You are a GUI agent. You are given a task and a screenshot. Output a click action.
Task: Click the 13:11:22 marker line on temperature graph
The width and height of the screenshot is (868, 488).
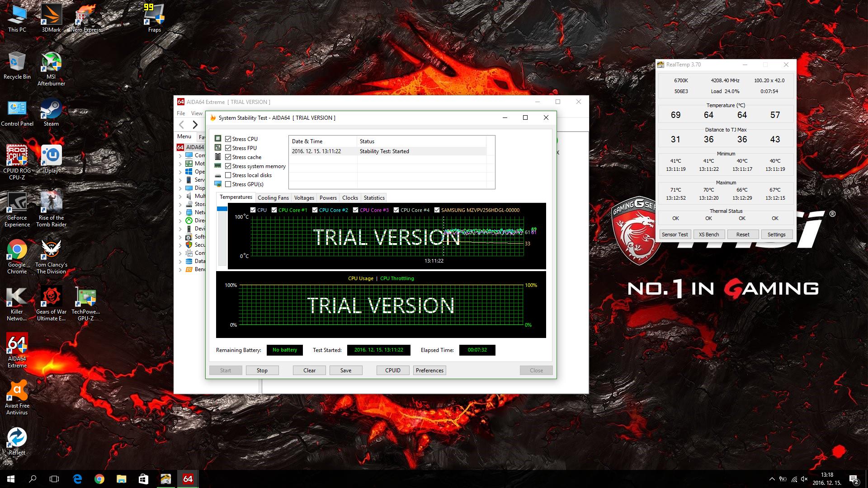443,237
